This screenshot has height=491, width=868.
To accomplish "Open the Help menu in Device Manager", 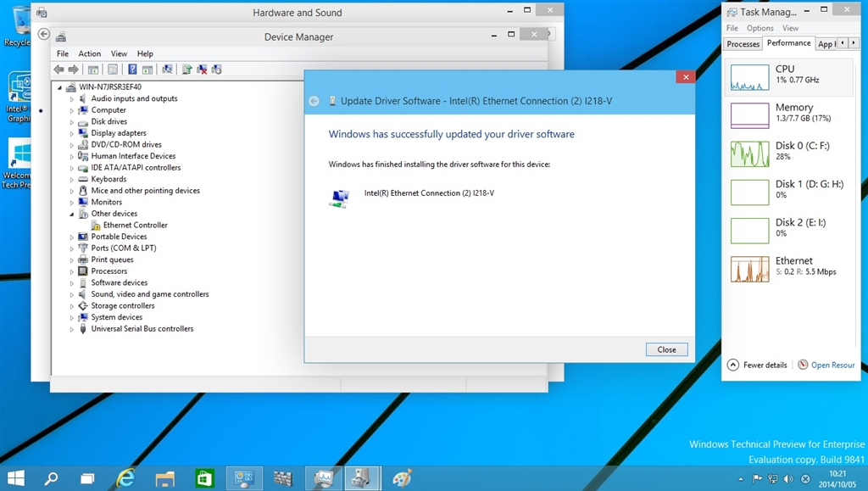I will pos(145,53).
